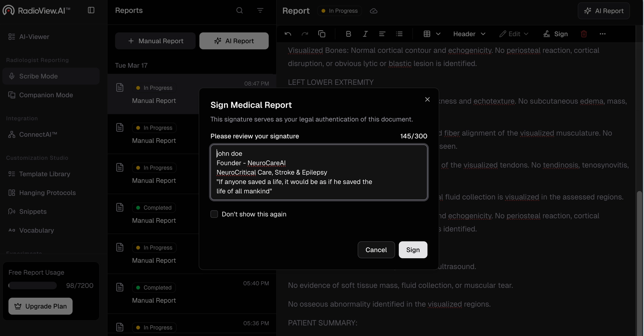Click In Progress status badge in Report header
Image resolution: width=644 pixels, height=336 pixels.
click(339, 11)
